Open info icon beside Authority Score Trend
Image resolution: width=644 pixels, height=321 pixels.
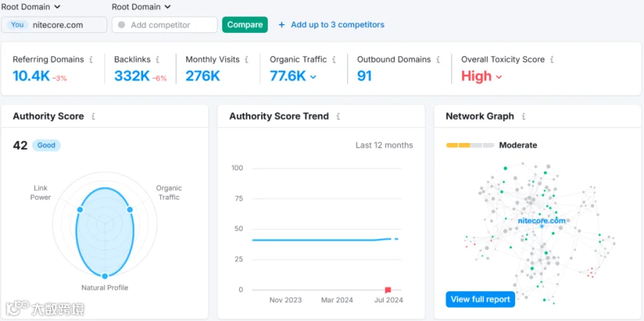(338, 116)
